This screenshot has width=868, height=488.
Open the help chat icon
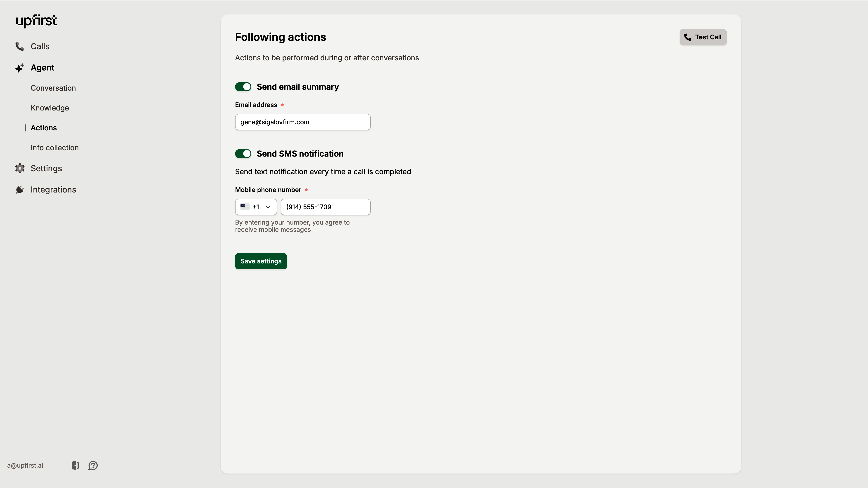(x=93, y=465)
